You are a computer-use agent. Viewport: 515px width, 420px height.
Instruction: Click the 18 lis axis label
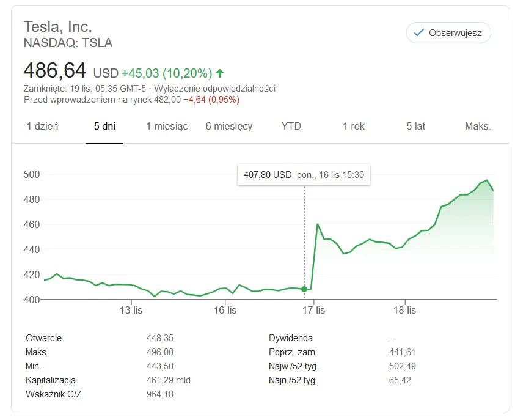click(x=404, y=310)
